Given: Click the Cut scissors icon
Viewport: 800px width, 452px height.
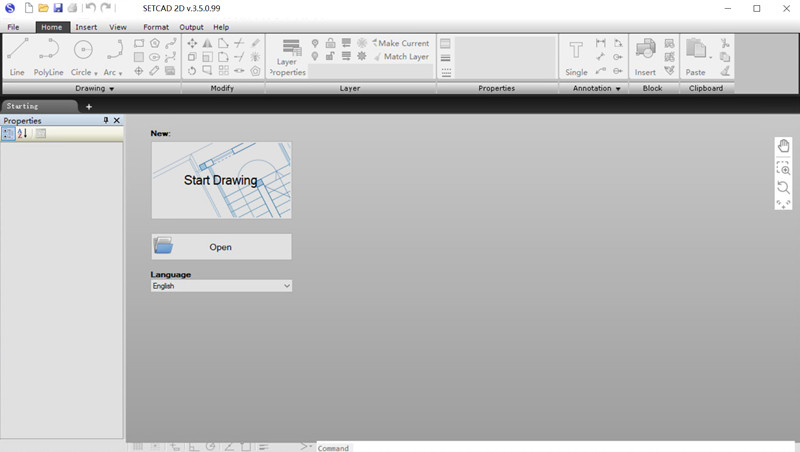Looking at the screenshot, I should point(725,43).
